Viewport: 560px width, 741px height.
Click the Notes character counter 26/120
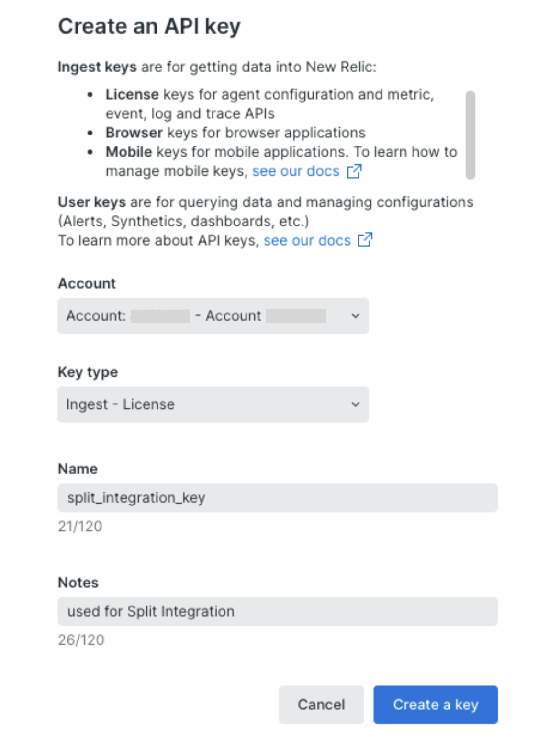81,640
